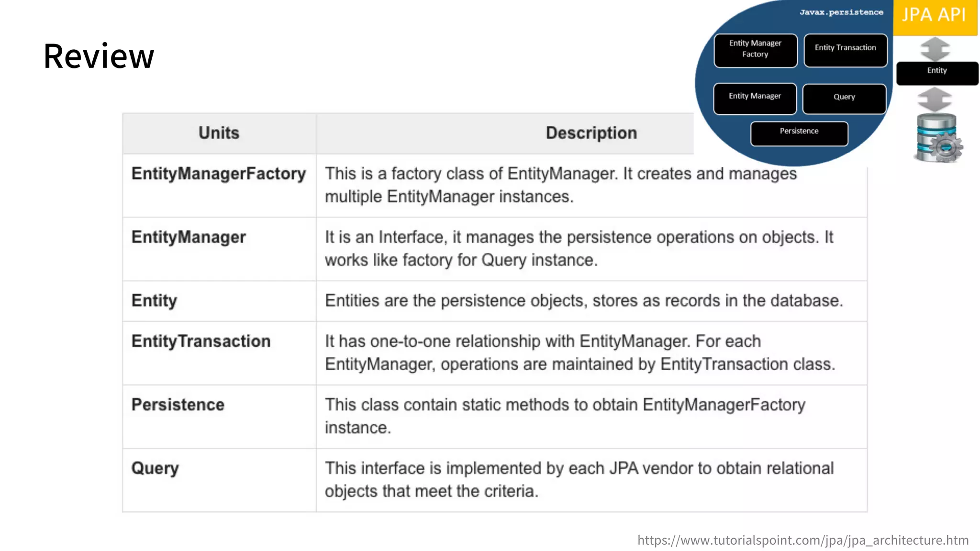Select the Entity Manager diagram box
980x551 pixels.
tap(755, 99)
